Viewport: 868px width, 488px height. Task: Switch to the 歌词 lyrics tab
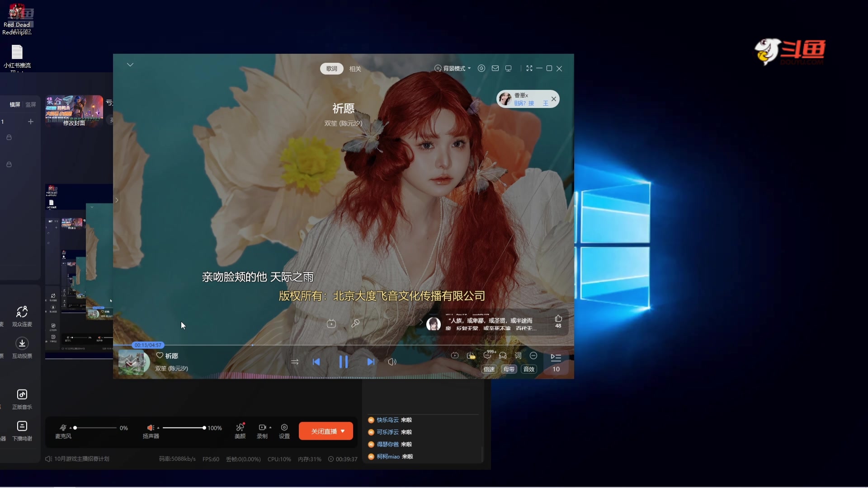point(332,69)
